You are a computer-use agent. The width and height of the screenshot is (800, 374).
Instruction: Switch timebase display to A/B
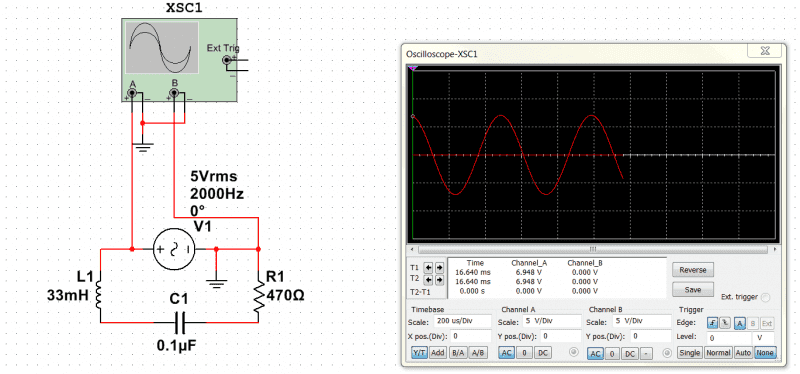coord(478,353)
